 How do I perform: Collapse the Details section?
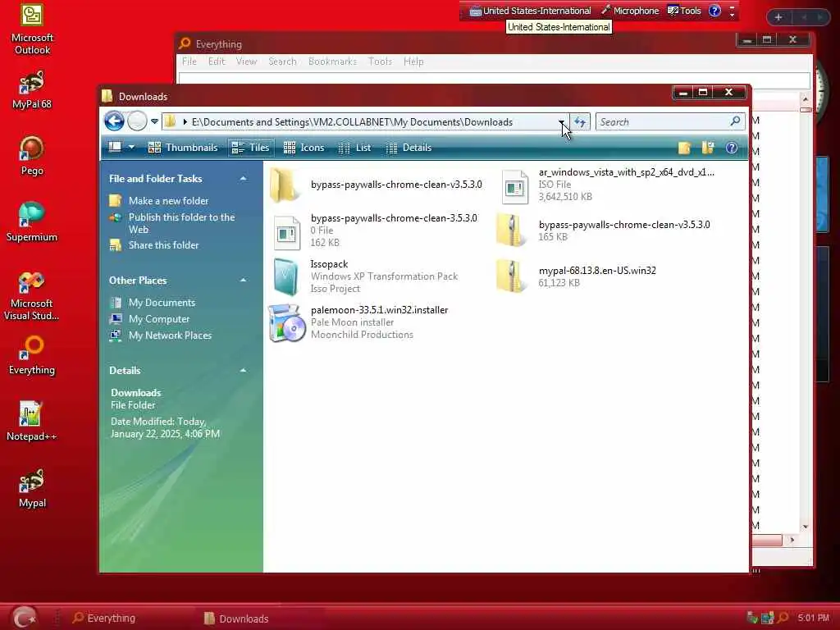(243, 370)
